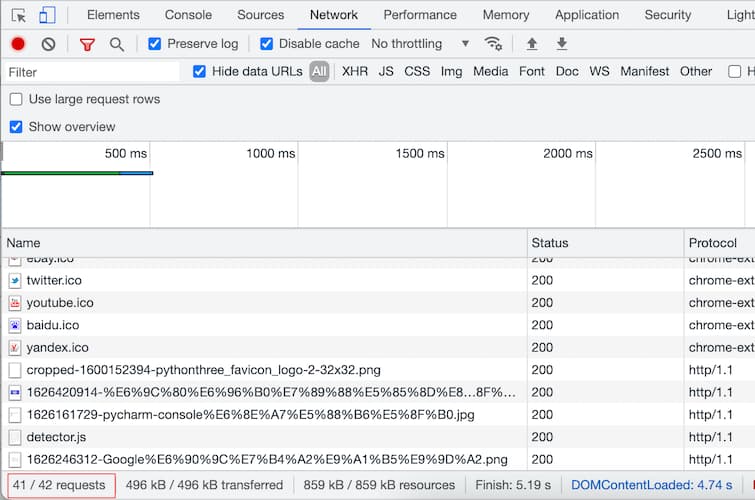The width and height of the screenshot is (755, 500).
Task: Click the 1000 ms timeline overview marker
Action: point(270,153)
